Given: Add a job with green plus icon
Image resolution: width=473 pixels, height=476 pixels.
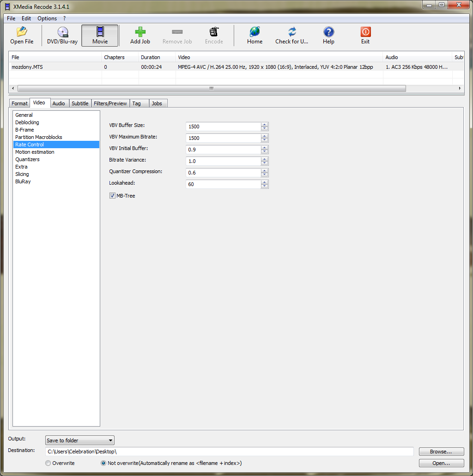Looking at the screenshot, I should (x=140, y=36).
